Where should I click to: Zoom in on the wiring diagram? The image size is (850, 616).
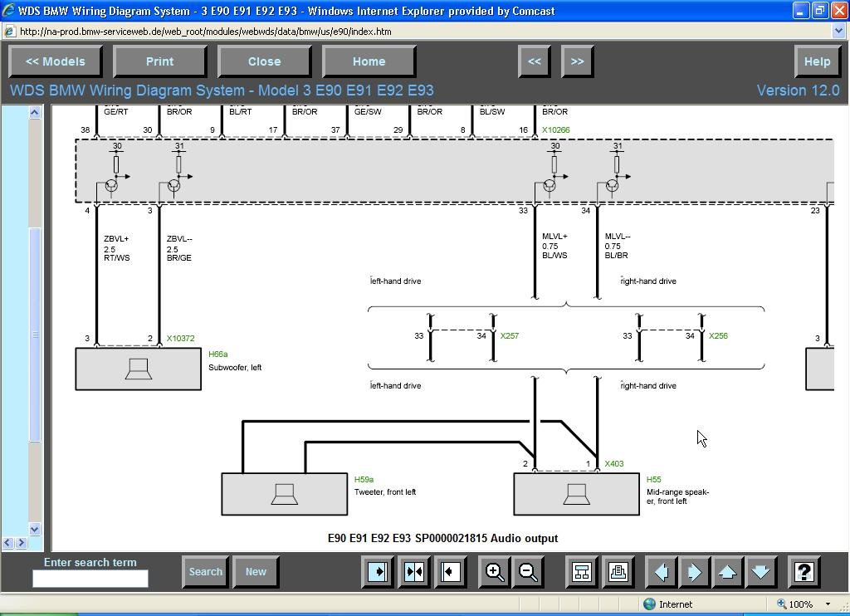point(494,571)
